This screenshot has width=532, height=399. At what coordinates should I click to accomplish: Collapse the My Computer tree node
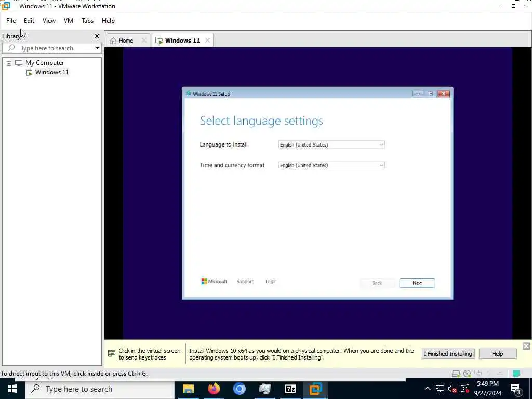click(x=9, y=63)
